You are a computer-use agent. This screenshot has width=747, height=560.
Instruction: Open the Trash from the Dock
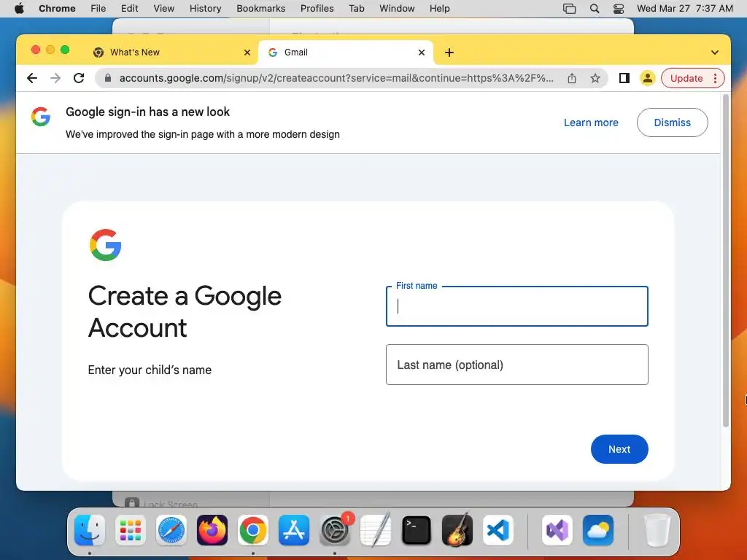657,530
